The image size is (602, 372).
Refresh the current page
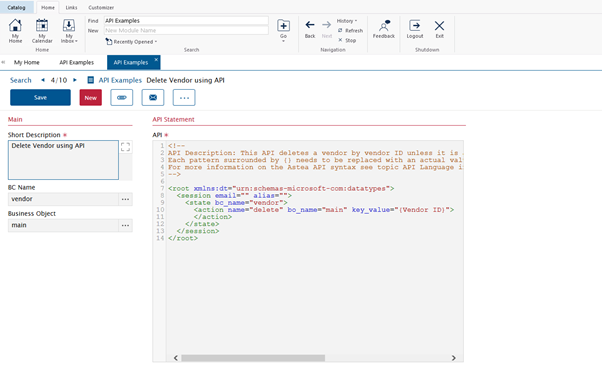click(350, 30)
